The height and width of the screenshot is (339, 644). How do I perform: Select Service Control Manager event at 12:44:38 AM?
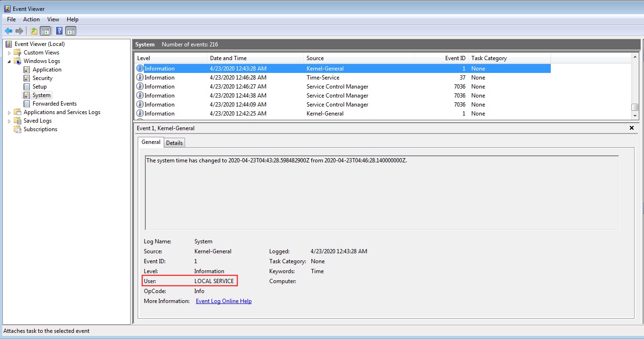(x=343, y=96)
